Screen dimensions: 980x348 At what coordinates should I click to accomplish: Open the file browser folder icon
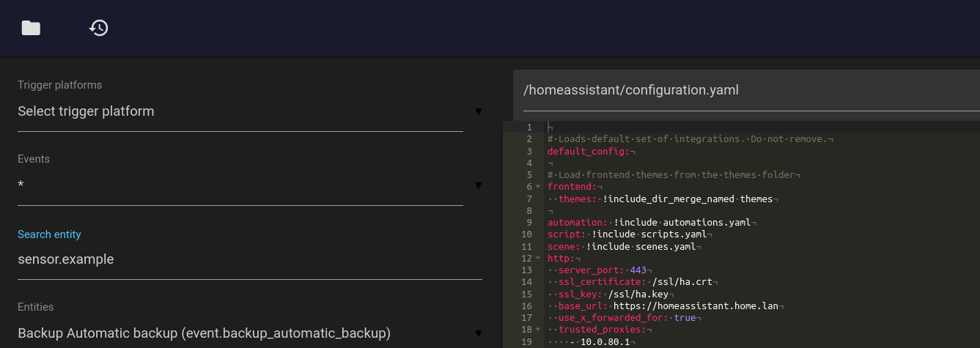coord(31,28)
